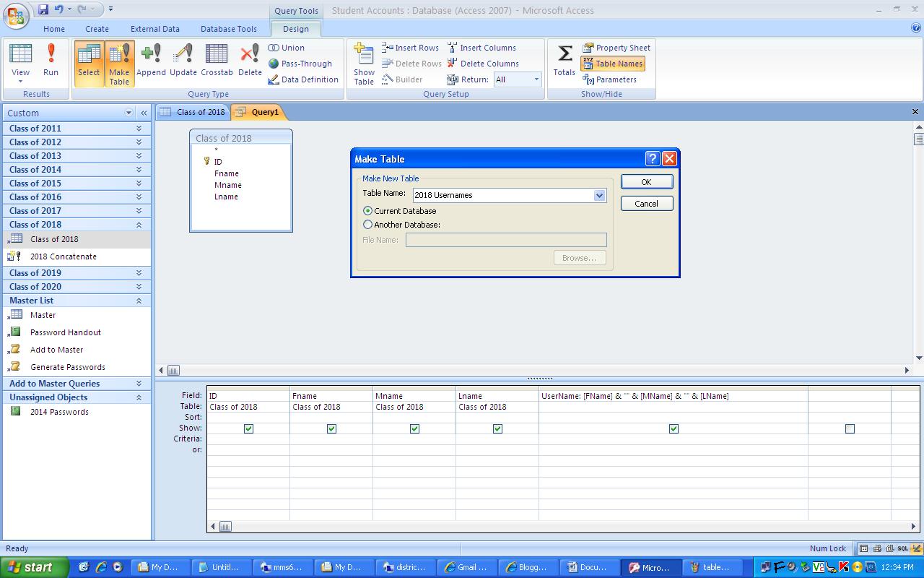Uncheck Show for the UserName column

674,428
